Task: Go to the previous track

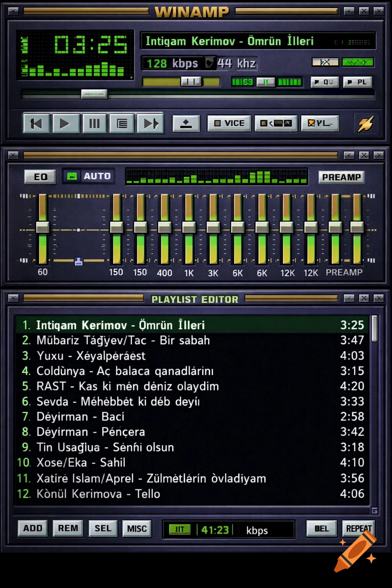Action: coord(36,123)
